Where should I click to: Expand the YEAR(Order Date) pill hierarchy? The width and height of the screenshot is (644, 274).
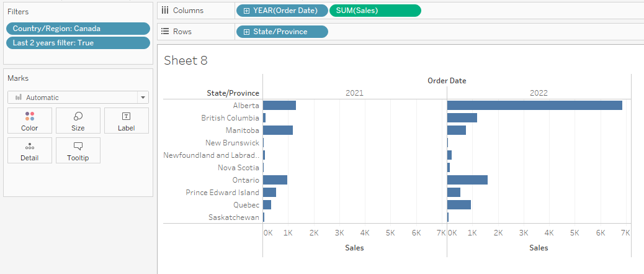tap(246, 10)
